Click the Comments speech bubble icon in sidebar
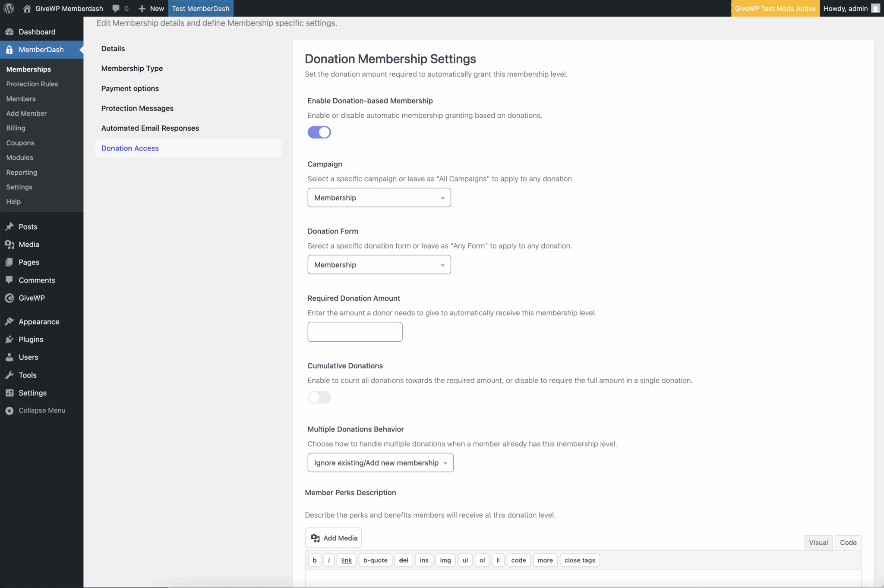This screenshot has height=588, width=884. 9,280
